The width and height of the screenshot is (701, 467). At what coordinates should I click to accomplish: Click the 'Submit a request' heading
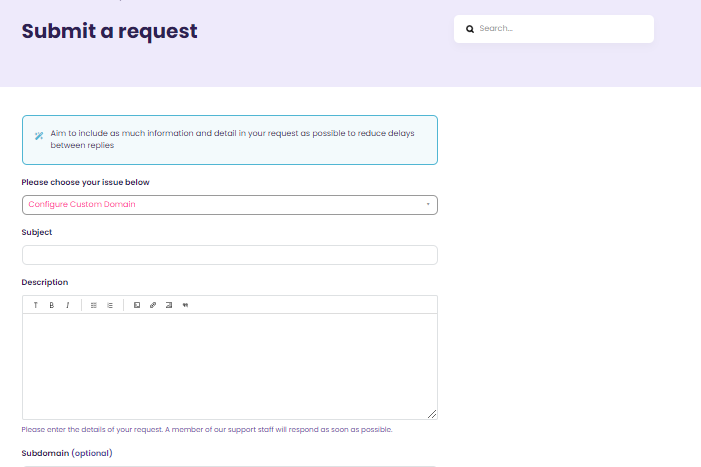point(110,31)
